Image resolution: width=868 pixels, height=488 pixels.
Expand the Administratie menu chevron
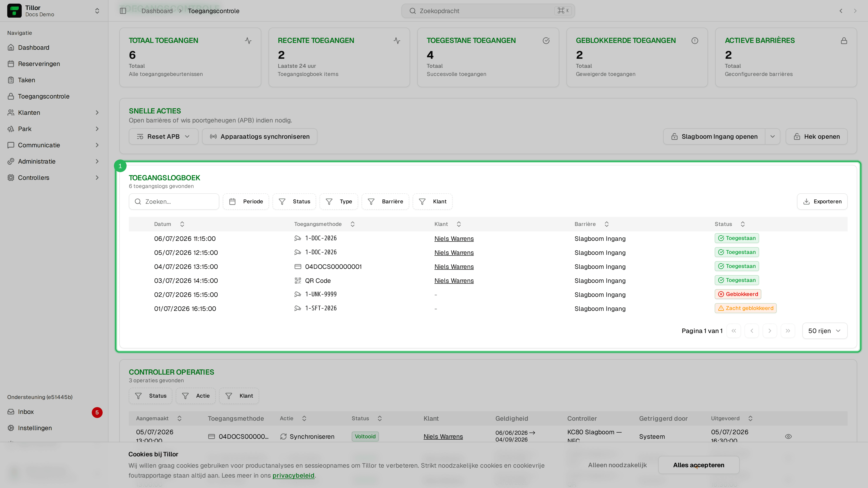tap(97, 161)
